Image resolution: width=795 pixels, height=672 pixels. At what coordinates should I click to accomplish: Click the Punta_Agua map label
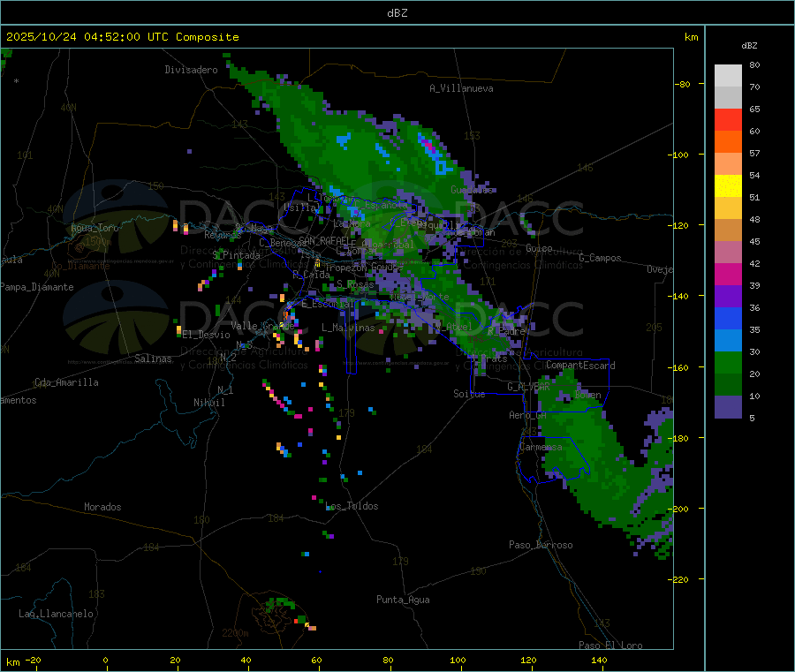point(403,600)
